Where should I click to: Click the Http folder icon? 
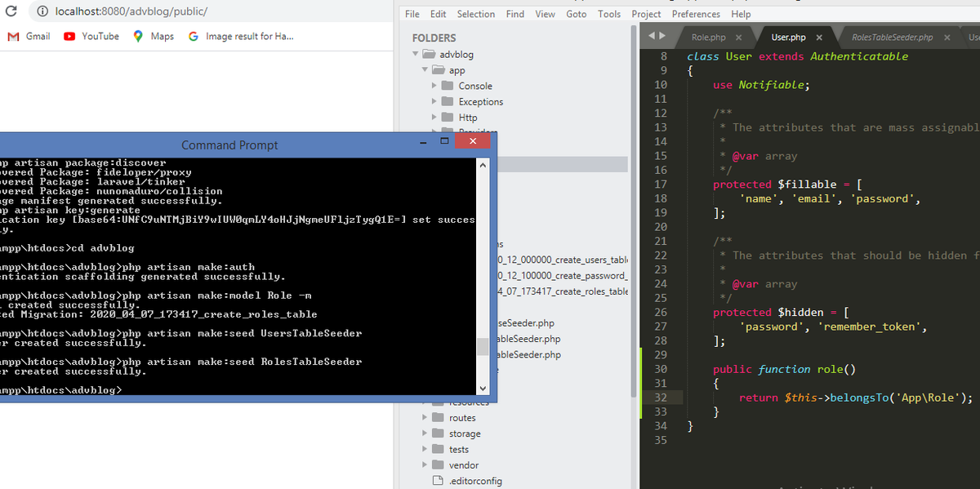(x=448, y=118)
